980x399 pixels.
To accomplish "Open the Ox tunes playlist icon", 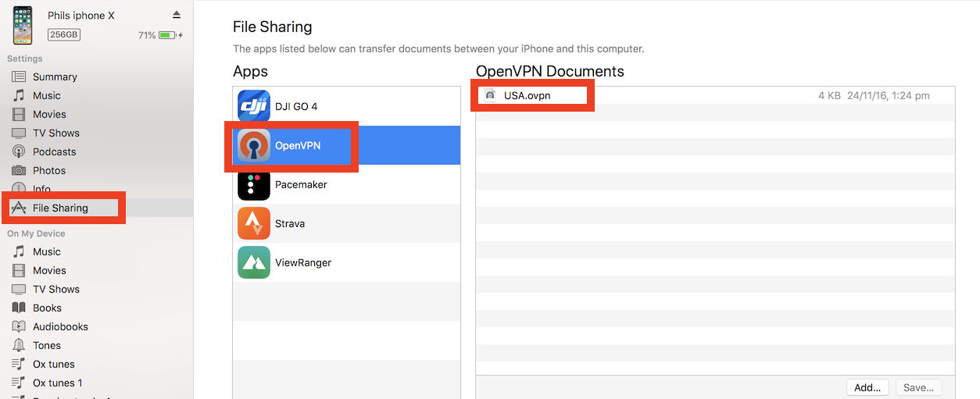I will [19, 364].
